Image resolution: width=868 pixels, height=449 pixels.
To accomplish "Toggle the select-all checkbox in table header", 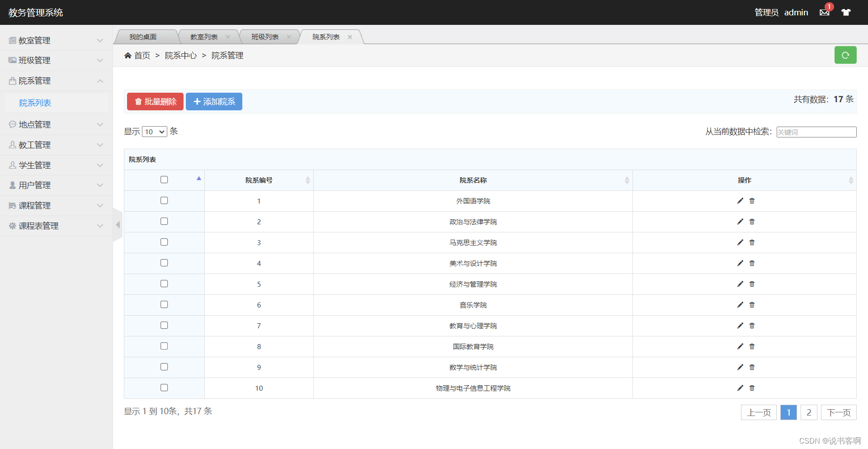I will (x=164, y=180).
